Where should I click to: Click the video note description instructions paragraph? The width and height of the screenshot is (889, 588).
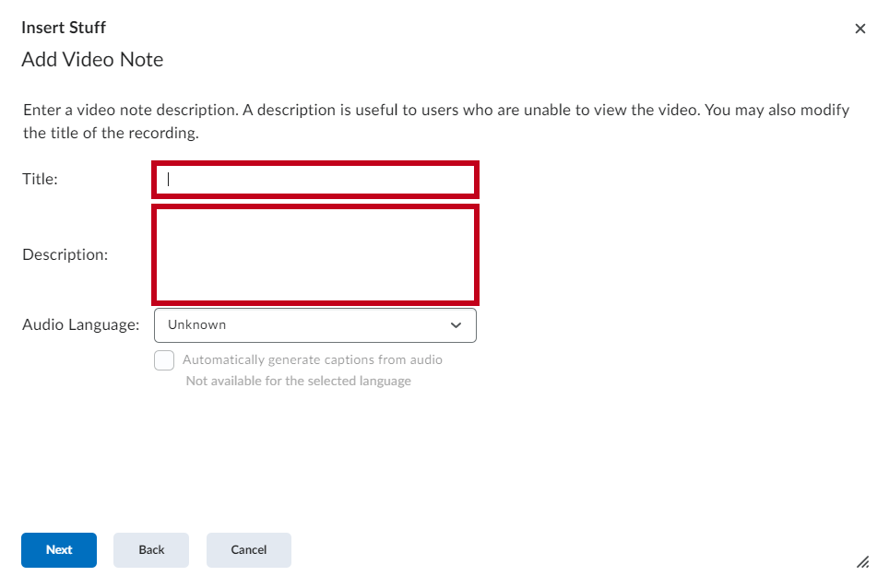[436, 122]
